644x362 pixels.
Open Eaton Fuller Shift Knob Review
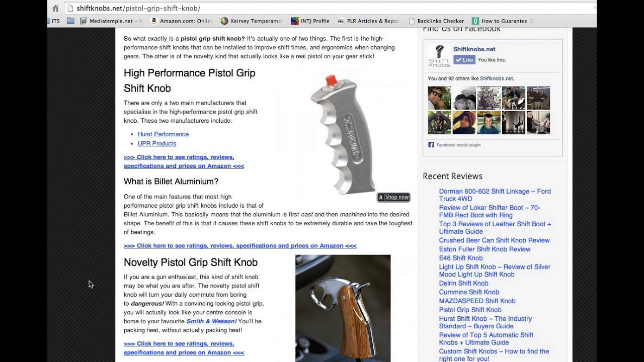point(485,249)
